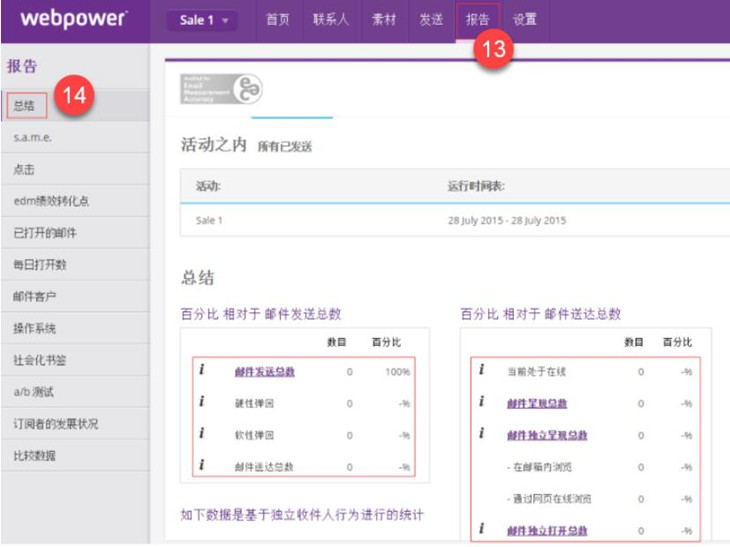
Task: Click the 在邮箱内浏览 row label
Action: click(x=540, y=467)
